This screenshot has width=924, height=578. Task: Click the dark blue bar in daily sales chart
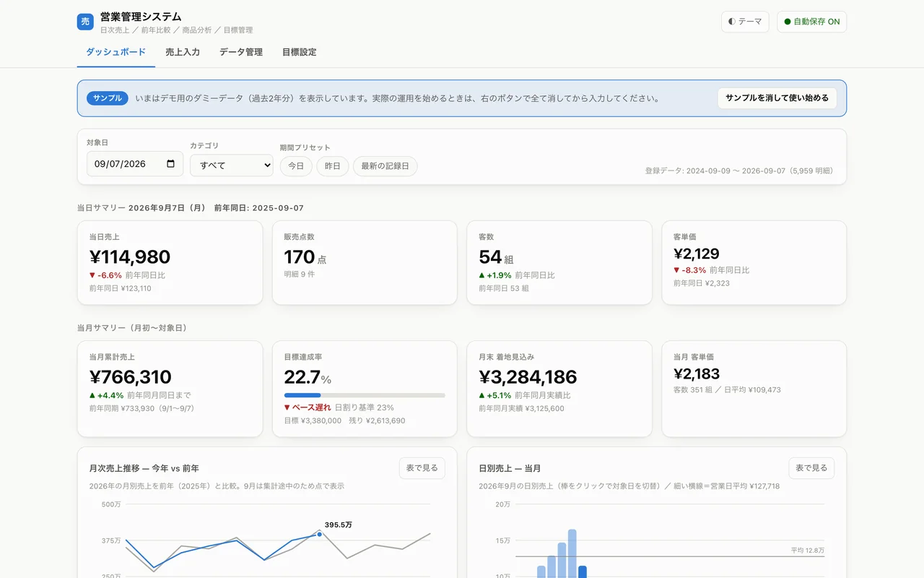(583, 571)
